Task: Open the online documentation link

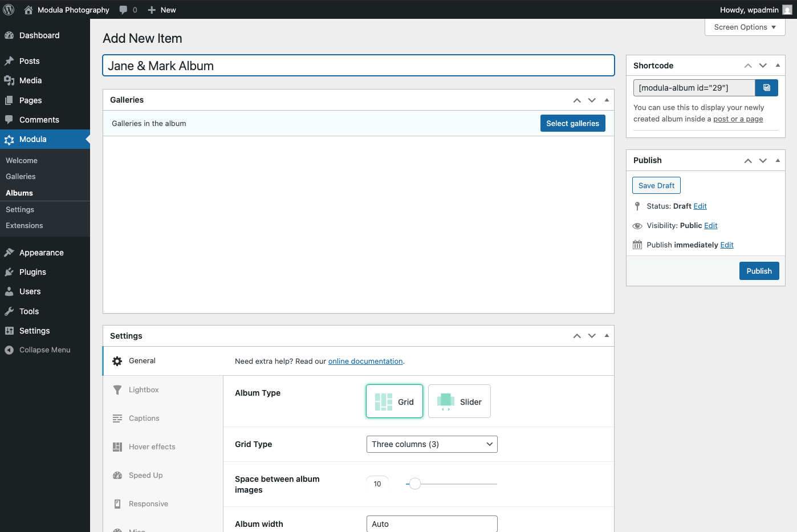Action: tap(365, 362)
